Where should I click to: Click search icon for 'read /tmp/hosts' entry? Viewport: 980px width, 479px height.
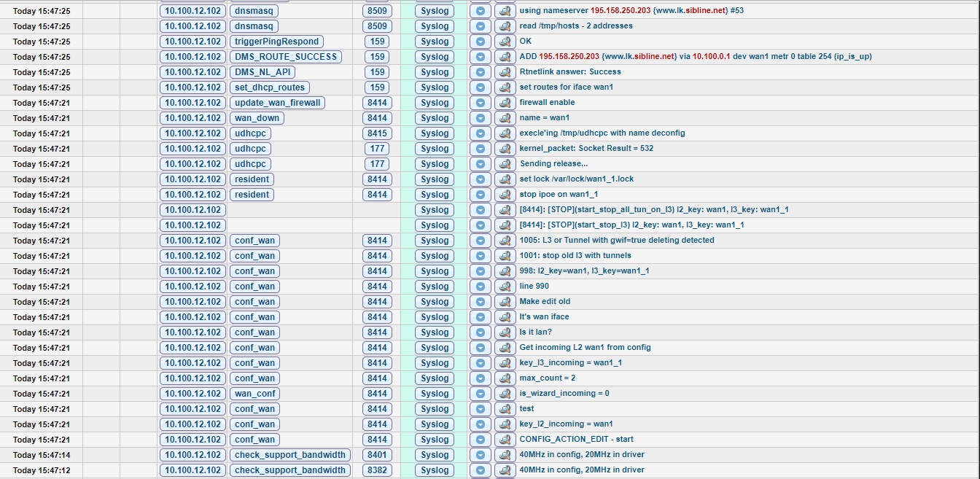[x=504, y=26]
